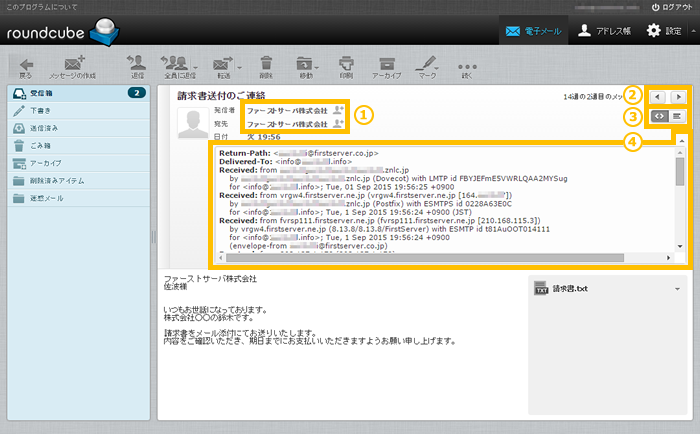Viewport: 700px width, 434px height.
Task: Compose a new message (メッセージの作成)
Action: click(x=69, y=64)
